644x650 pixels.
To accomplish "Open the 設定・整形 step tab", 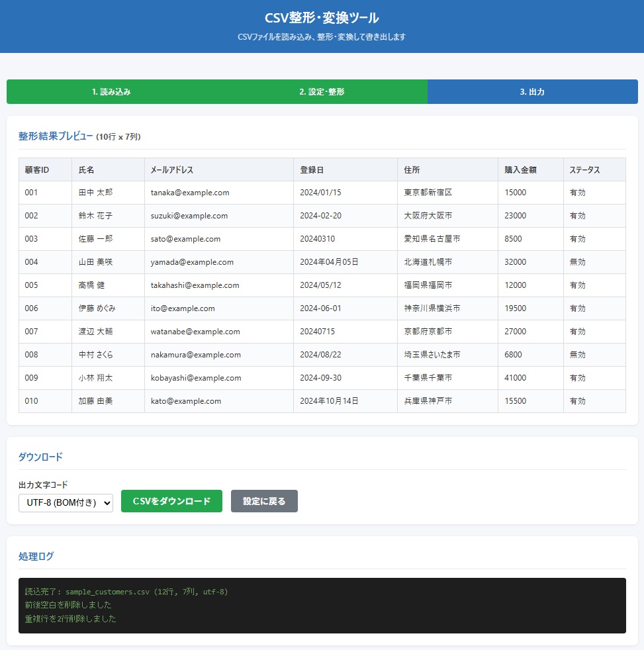I will point(321,91).
